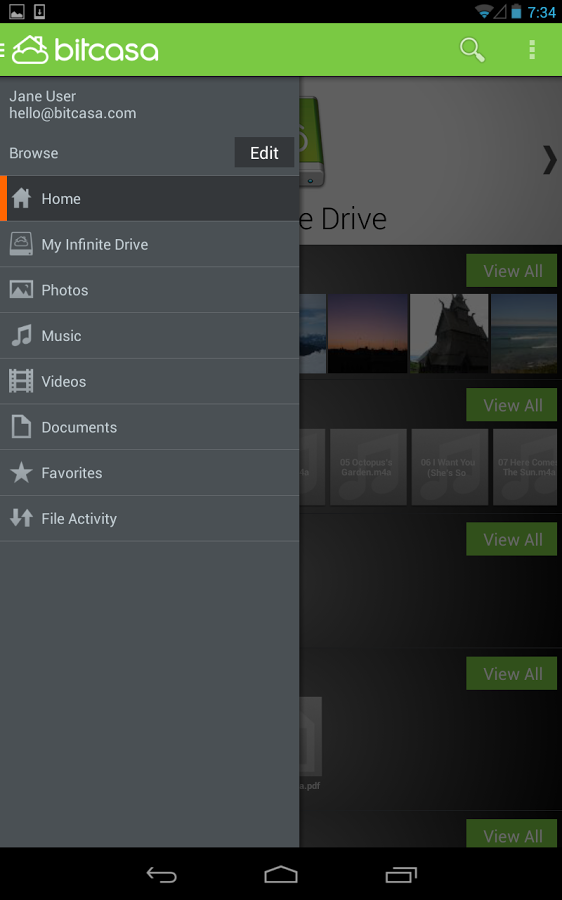Open the 05 Octopus's Garden.m4a tile
The image size is (562, 900).
pyautogui.click(x=368, y=467)
